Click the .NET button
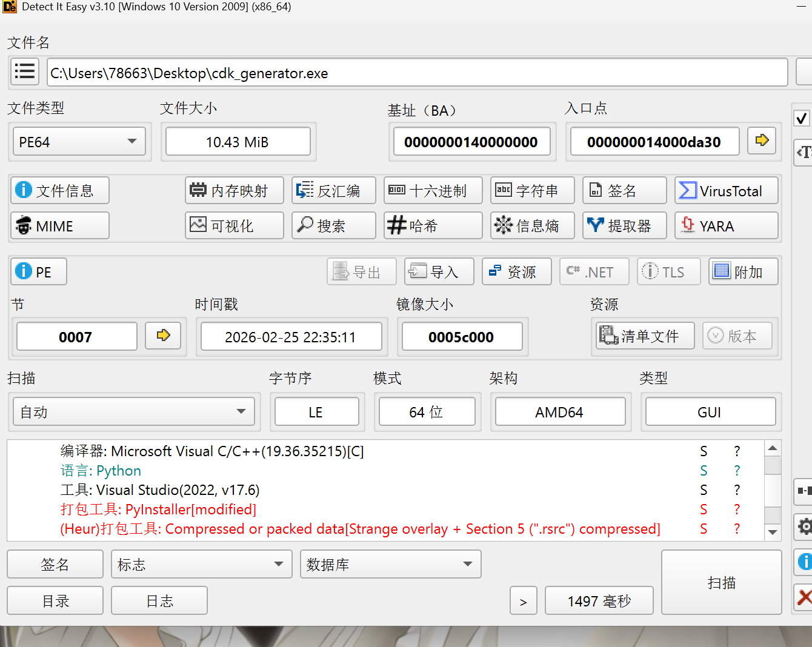This screenshot has width=812, height=647. coord(594,271)
